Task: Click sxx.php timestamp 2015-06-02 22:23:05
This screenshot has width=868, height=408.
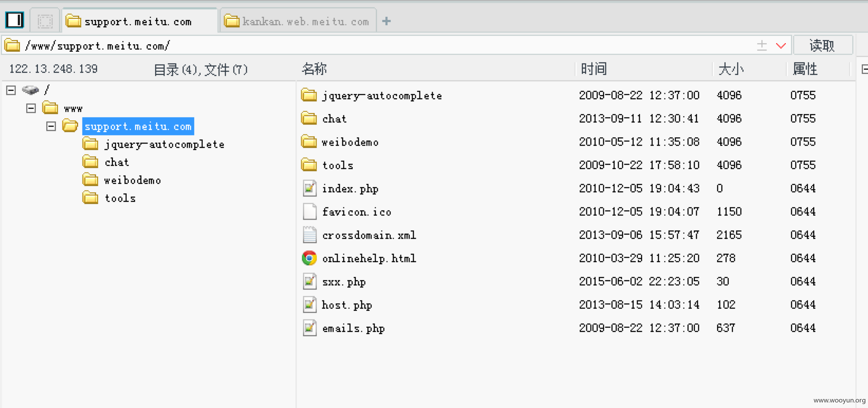Action: [639, 281]
